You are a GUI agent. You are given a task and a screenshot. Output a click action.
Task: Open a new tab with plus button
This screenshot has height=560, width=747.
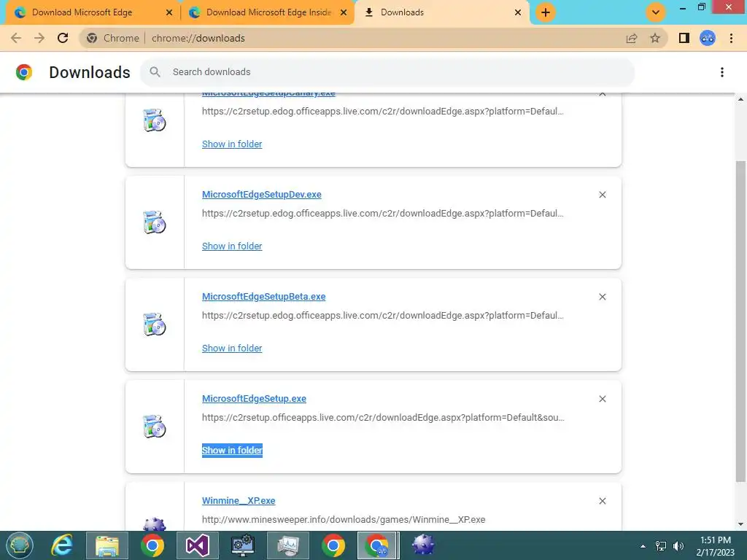pyautogui.click(x=546, y=12)
